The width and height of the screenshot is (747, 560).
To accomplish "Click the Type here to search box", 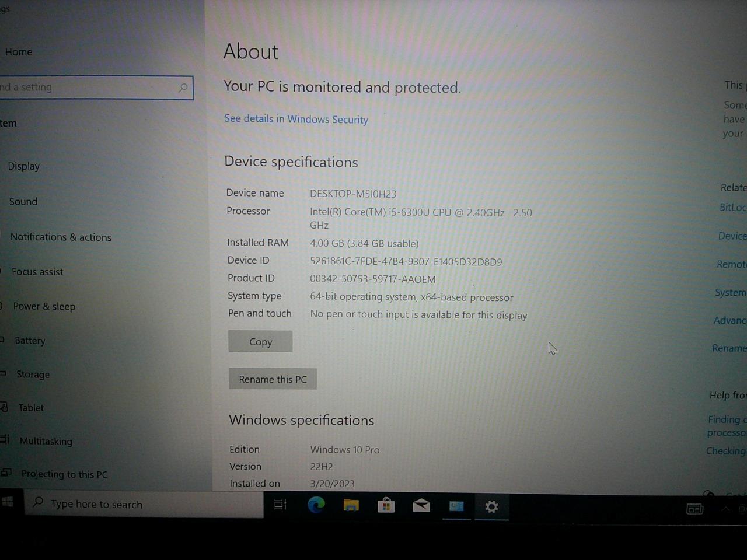I will pyautogui.click(x=144, y=504).
